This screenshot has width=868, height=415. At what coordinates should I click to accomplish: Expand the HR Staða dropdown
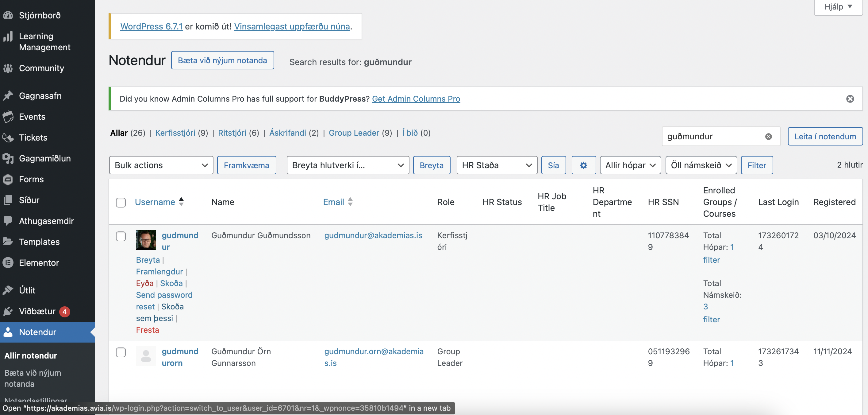(497, 165)
